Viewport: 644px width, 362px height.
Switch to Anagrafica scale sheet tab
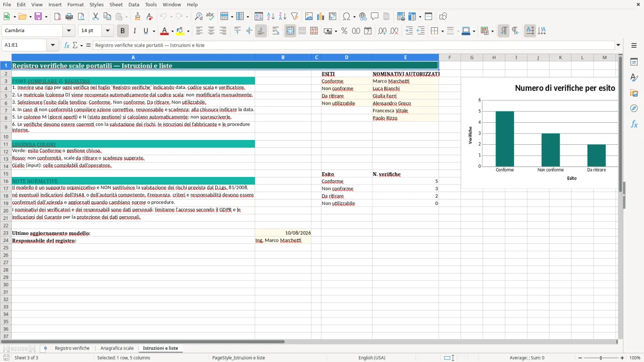tap(117, 348)
